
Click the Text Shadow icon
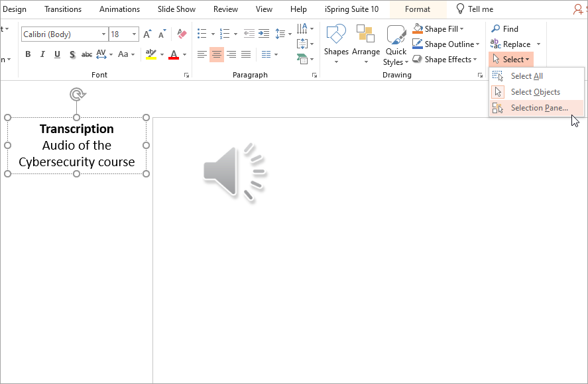click(72, 54)
